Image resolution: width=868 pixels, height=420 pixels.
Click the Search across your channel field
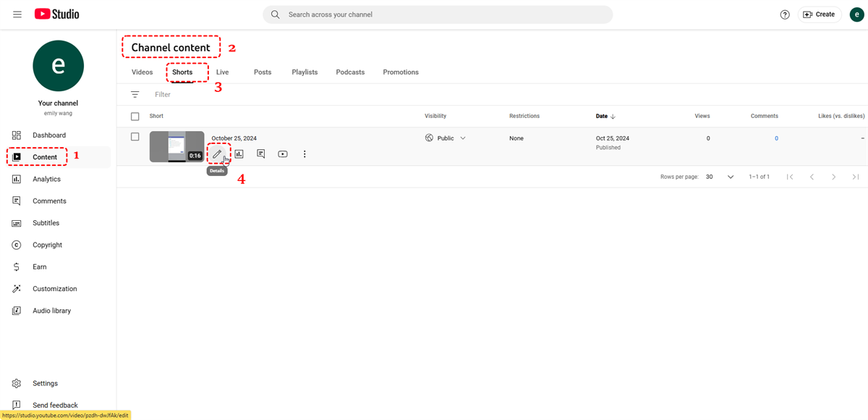[x=438, y=14]
